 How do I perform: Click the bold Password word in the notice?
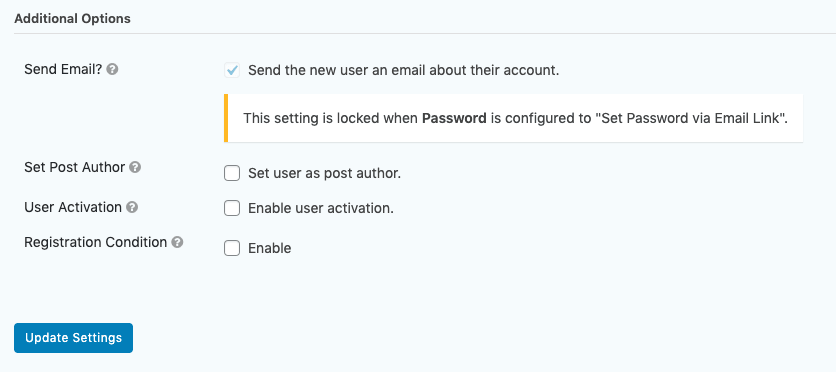(x=454, y=118)
